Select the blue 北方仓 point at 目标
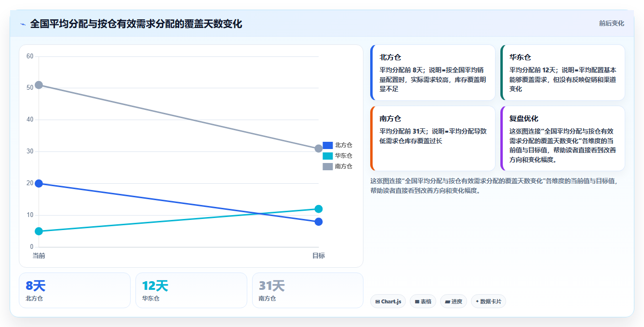644x327 pixels. (x=319, y=222)
